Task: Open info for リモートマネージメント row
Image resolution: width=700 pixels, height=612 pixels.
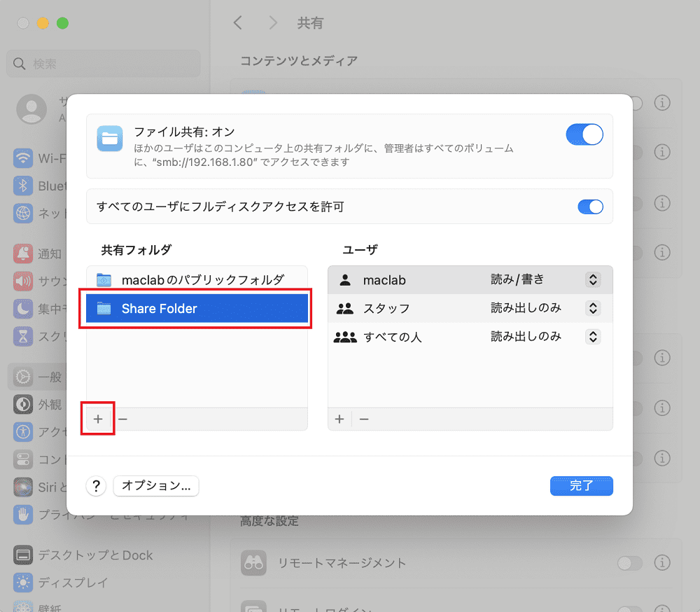Action: pyautogui.click(x=662, y=563)
